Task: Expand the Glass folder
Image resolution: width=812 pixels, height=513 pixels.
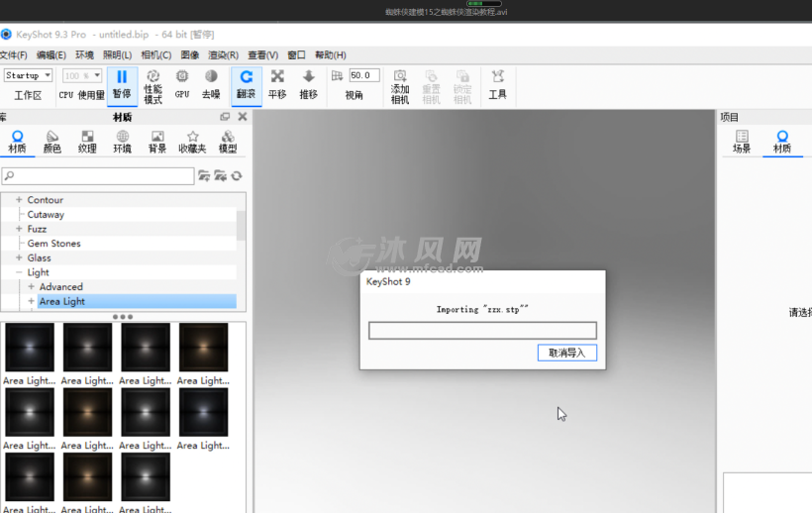Action: pos(19,257)
